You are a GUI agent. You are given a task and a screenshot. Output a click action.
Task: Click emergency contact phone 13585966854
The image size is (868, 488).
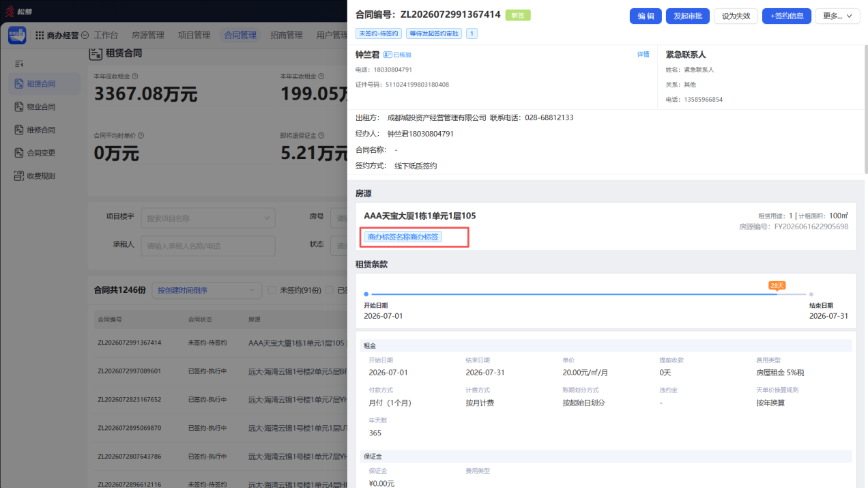(704, 100)
